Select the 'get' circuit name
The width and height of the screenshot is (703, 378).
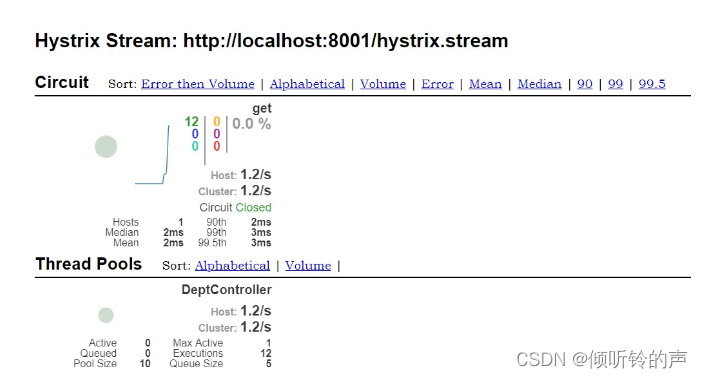tap(262, 109)
